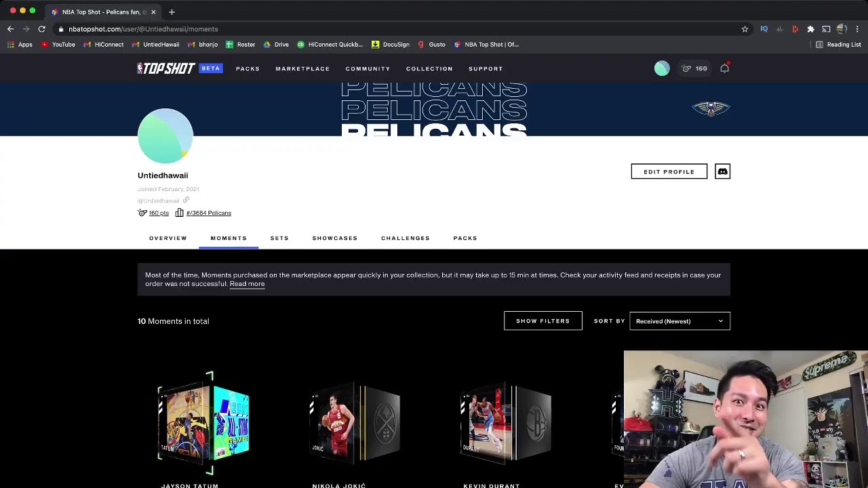Click the 160 whistle points badge in header
This screenshot has height=488, width=868.
[x=694, y=68]
